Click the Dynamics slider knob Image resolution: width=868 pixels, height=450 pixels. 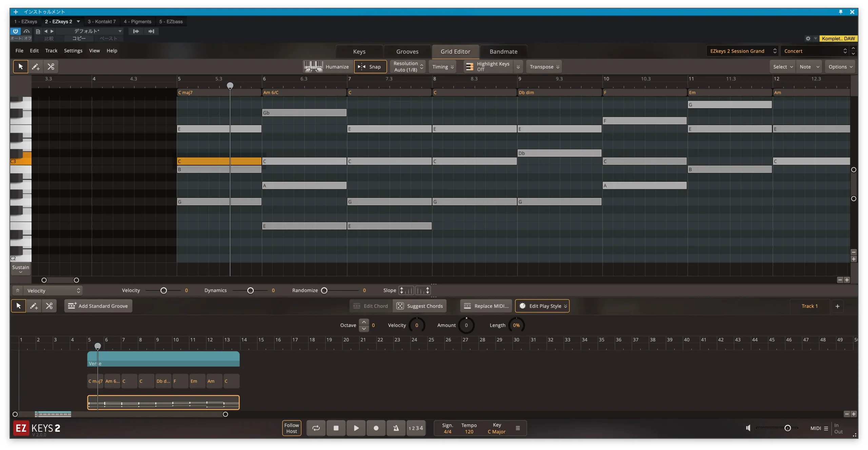coord(250,291)
